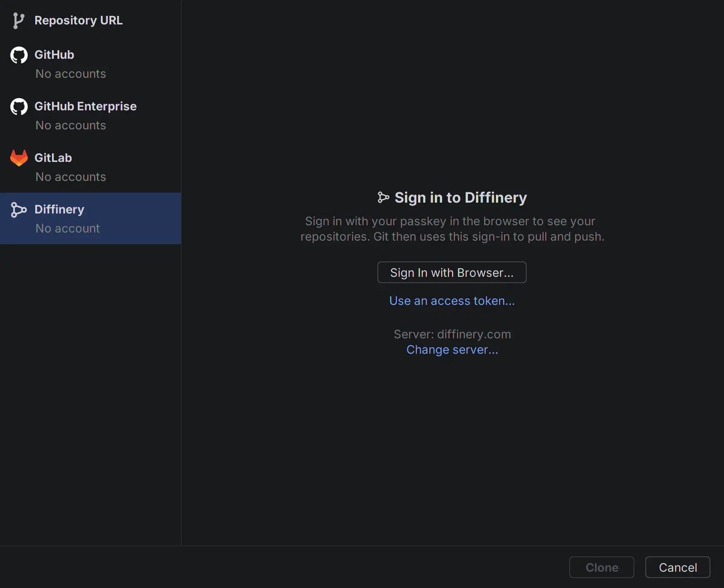724x588 pixels.
Task: Open the GitHub section in the sidebar
Action: pyautogui.click(x=90, y=64)
